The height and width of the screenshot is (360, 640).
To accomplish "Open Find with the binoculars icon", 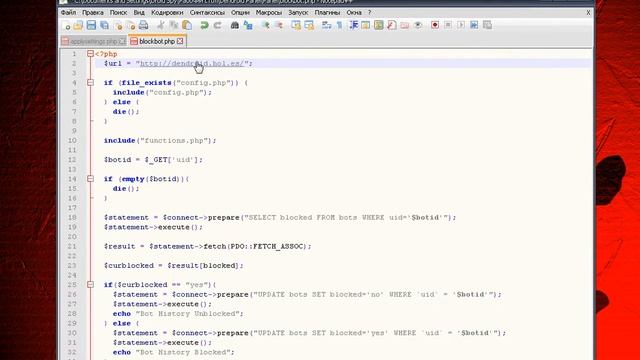I will 235,25.
